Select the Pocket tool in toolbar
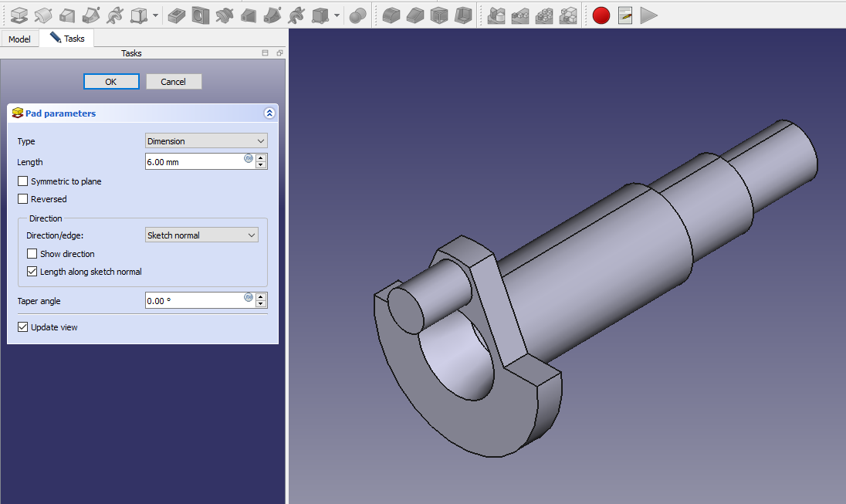The image size is (846, 504). (176, 15)
